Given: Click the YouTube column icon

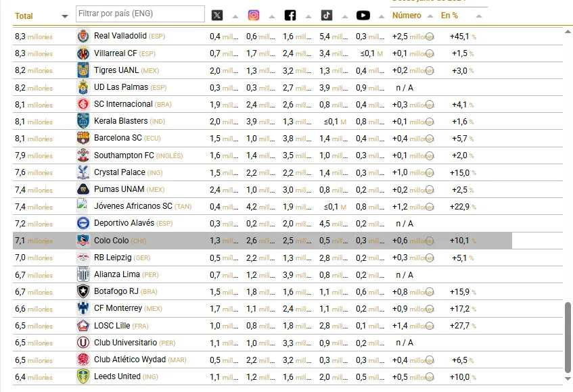Looking at the screenshot, I should [363, 16].
